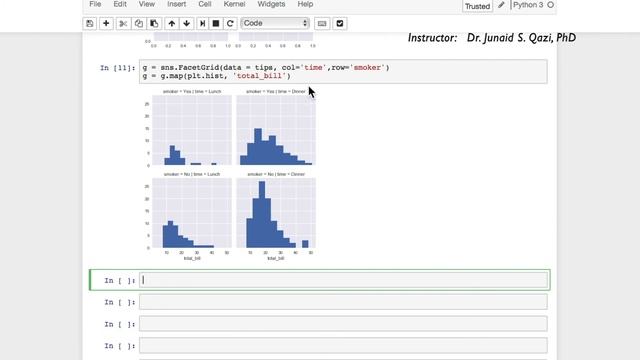Viewport: 640px width, 360px height.
Task: Click the save and checkpoint icon
Action: click(x=90, y=24)
